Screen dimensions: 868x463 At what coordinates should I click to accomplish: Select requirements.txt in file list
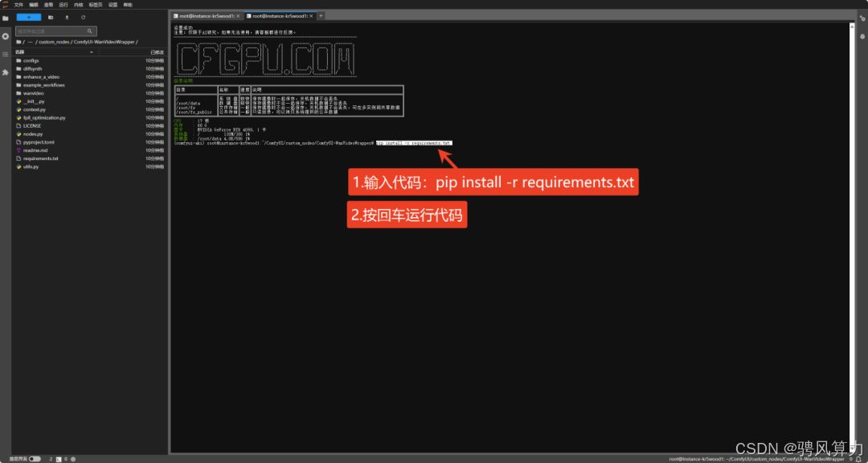click(88, 158)
